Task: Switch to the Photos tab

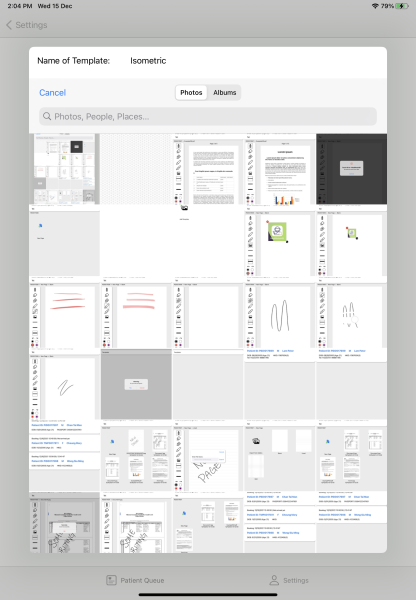Action: pyautogui.click(x=191, y=93)
